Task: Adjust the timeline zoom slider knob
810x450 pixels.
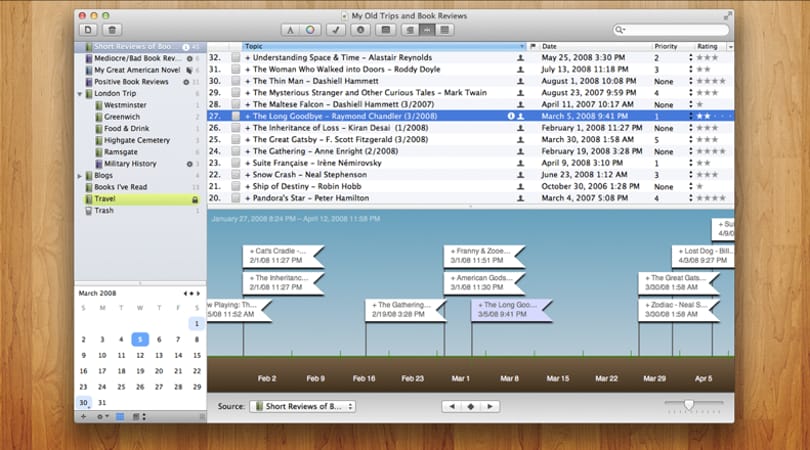Action: coord(689,404)
